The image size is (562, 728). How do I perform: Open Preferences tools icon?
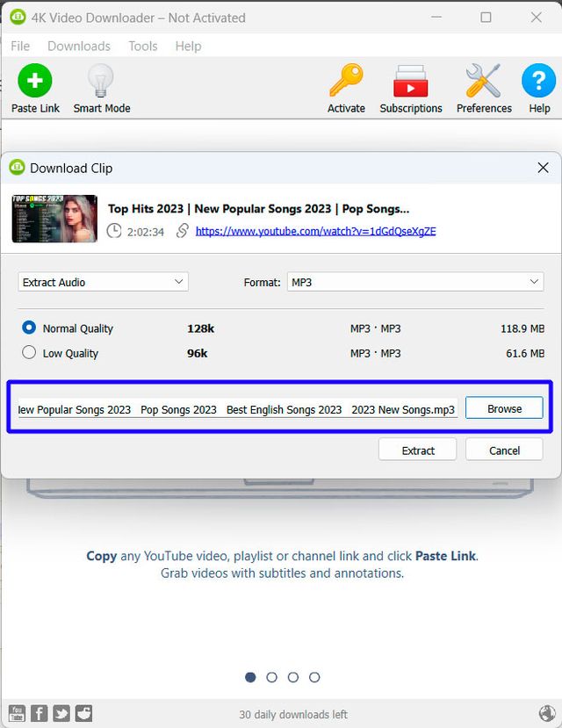(483, 82)
